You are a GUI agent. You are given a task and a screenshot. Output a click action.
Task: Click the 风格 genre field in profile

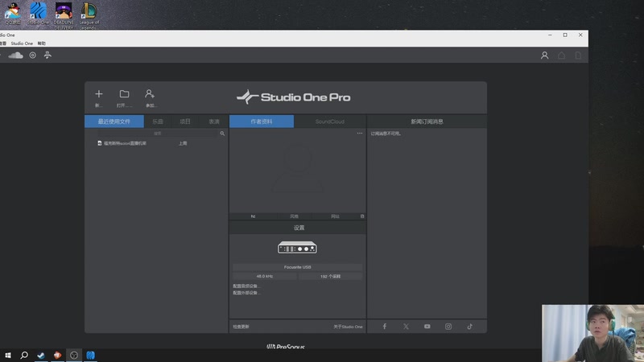pyautogui.click(x=294, y=216)
